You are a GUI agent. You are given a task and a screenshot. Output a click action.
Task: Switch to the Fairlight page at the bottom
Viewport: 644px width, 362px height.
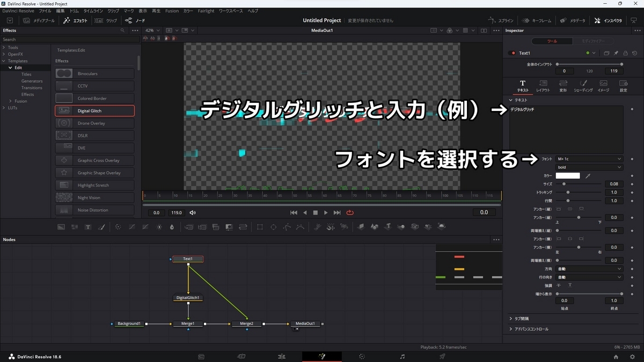pos(401,356)
